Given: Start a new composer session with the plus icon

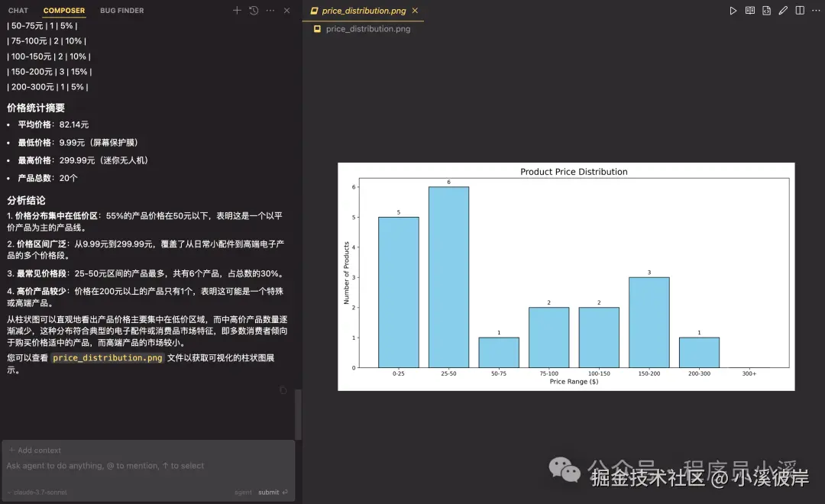Looking at the screenshot, I should click(x=235, y=11).
